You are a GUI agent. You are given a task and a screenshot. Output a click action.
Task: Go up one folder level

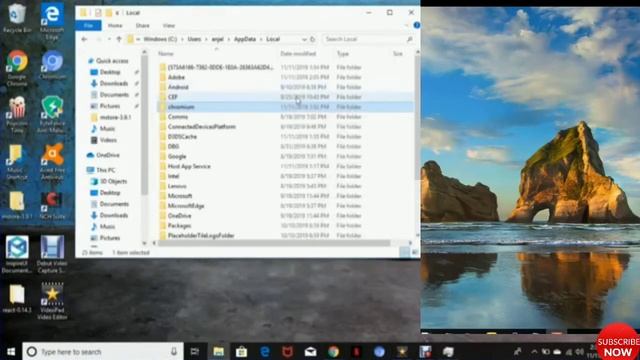(x=119, y=39)
